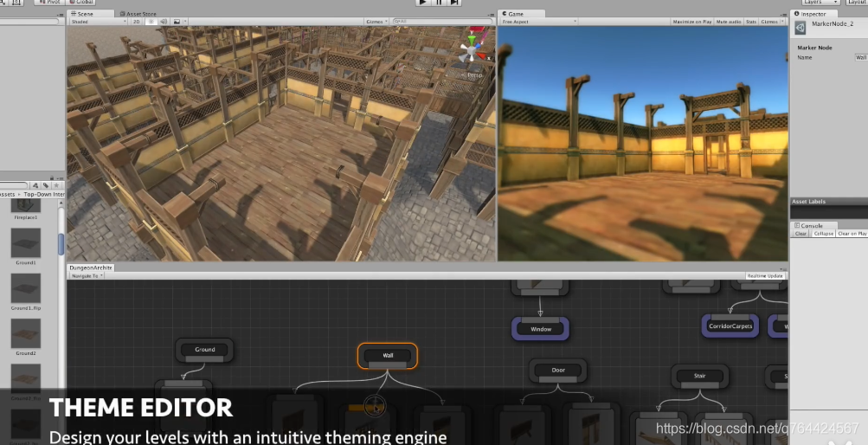Select the Window marker node
The width and height of the screenshot is (868, 445).
tap(541, 329)
